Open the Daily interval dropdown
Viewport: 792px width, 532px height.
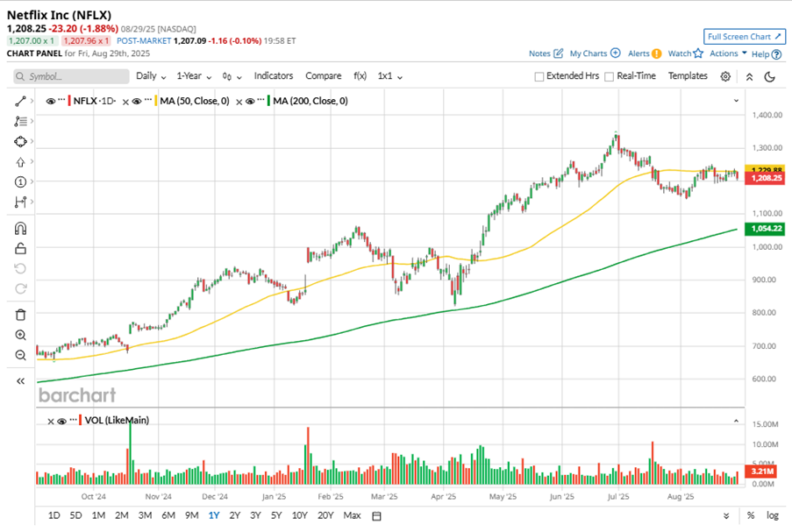(151, 76)
